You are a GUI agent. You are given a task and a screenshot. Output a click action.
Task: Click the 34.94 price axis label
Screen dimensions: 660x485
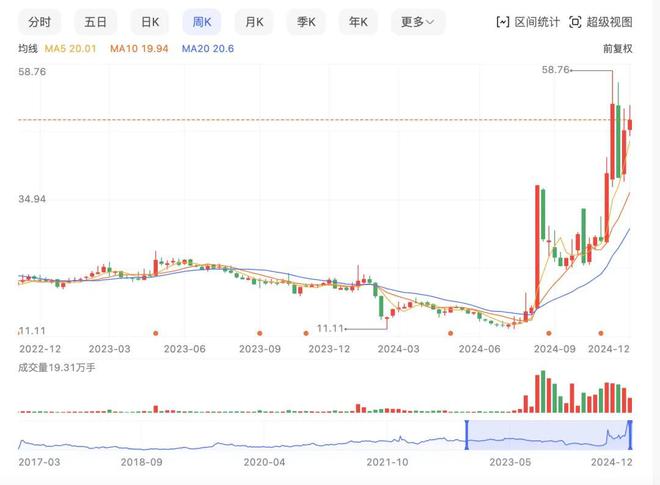(32, 199)
